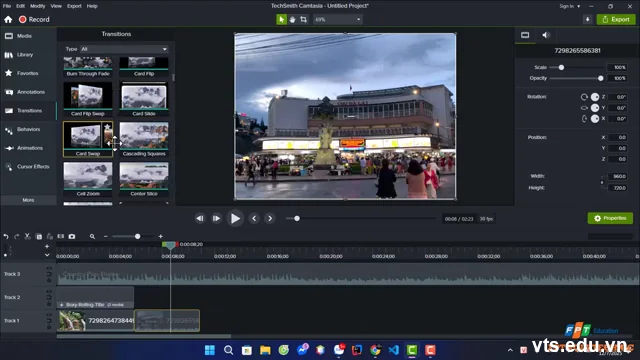Toggle favorite star on Card Swap
Screen dimensions: 640x360
[x=107, y=127]
